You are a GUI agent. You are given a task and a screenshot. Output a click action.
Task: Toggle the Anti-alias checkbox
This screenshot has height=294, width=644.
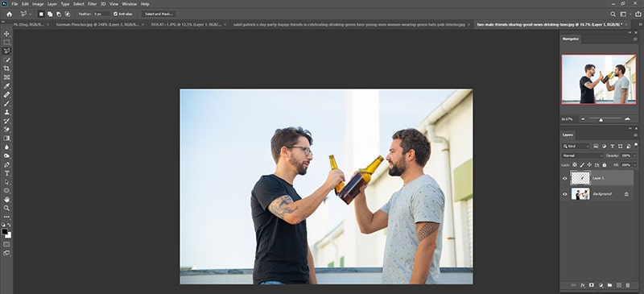click(x=115, y=14)
